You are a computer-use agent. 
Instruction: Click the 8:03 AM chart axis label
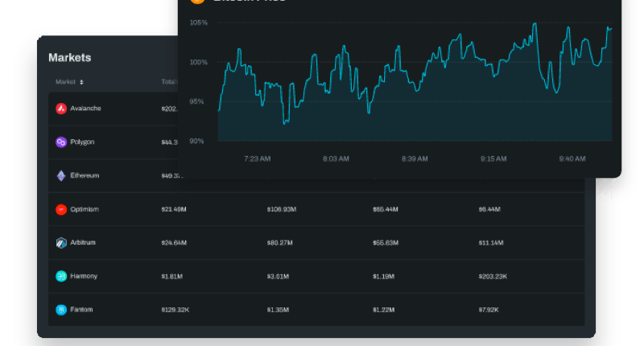click(336, 159)
